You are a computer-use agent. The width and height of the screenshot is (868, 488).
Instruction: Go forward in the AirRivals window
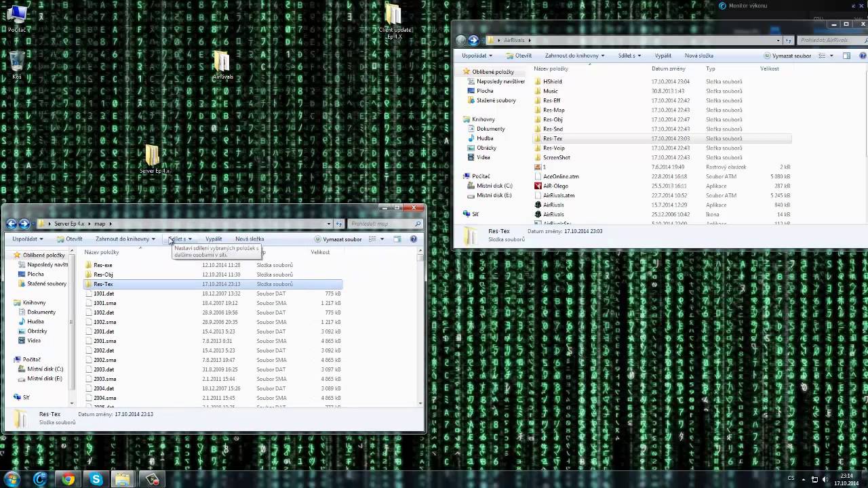point(474,40)
